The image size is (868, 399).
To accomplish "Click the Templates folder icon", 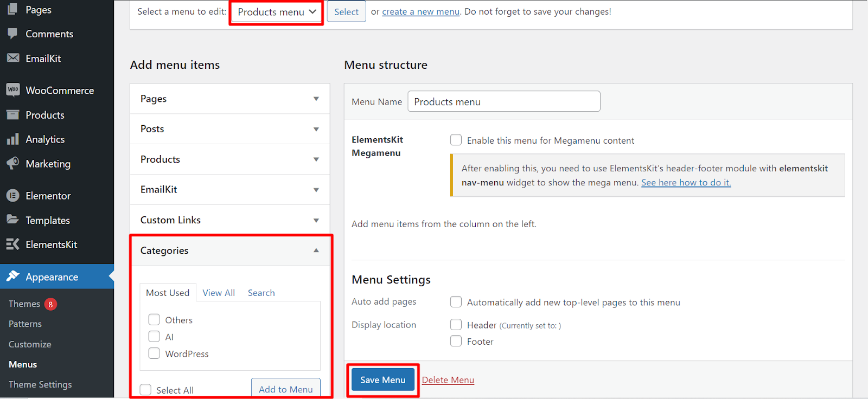I will point(13,220).
